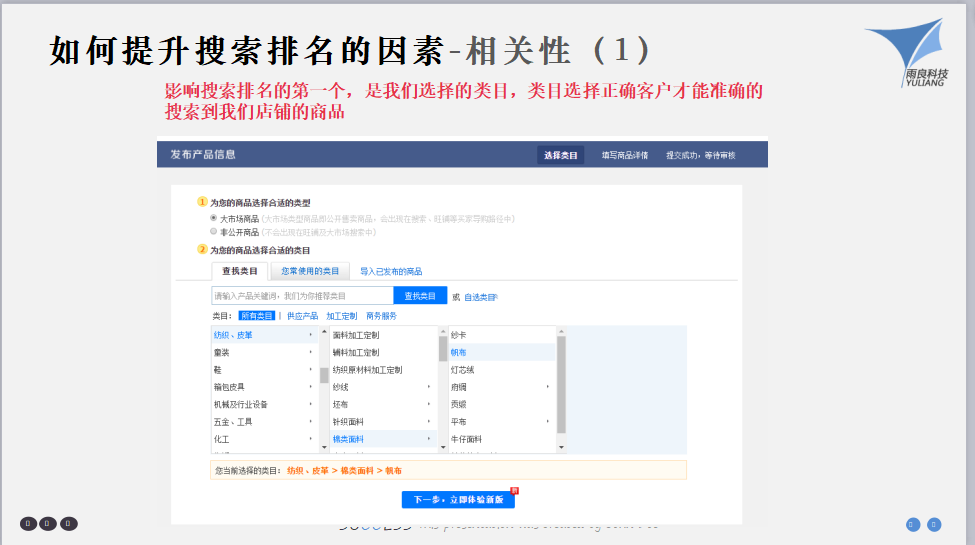Switch to the 您常使用的类目 tab
The image size is (975, 545).
(310, 271)
